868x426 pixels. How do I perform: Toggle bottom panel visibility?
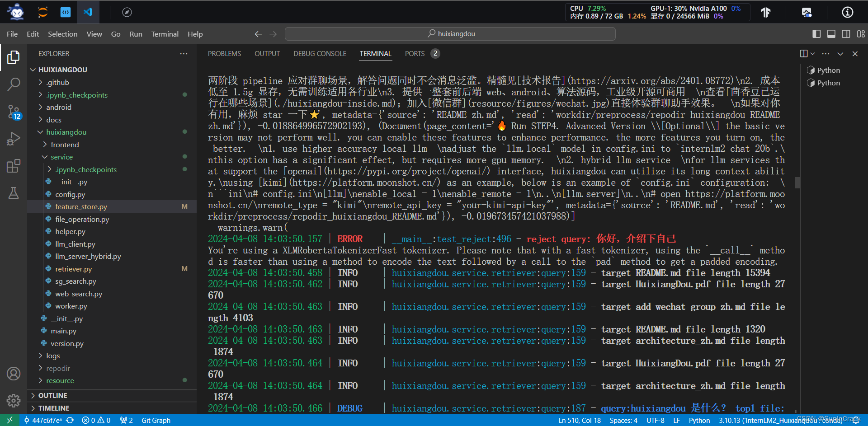(831, 34)
